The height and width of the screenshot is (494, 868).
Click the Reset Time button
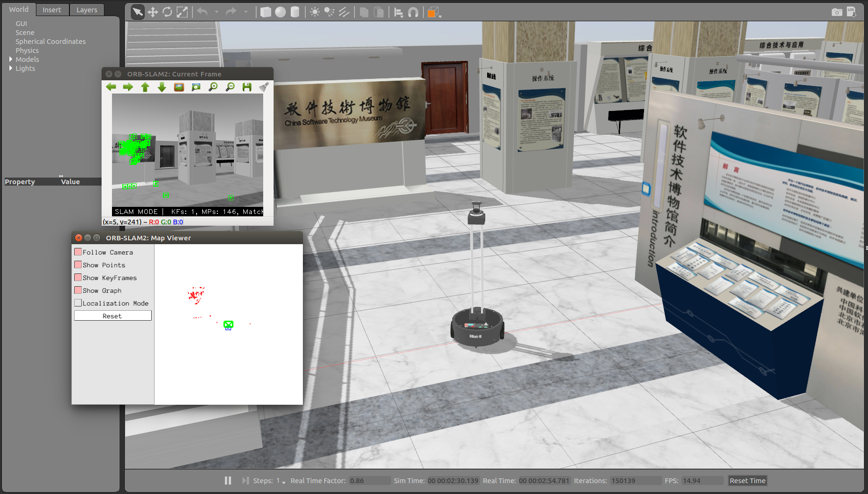click(x=747, y=480)
